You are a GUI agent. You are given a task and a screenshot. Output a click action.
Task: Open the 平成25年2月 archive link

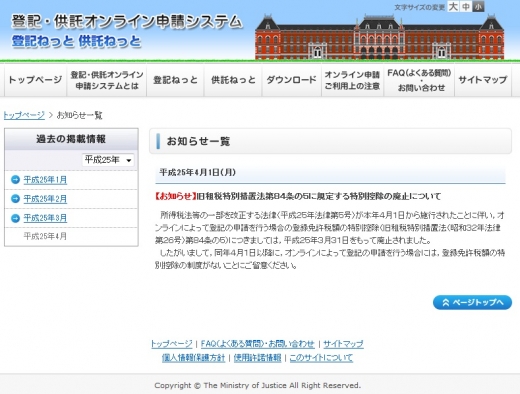[45, 199]
